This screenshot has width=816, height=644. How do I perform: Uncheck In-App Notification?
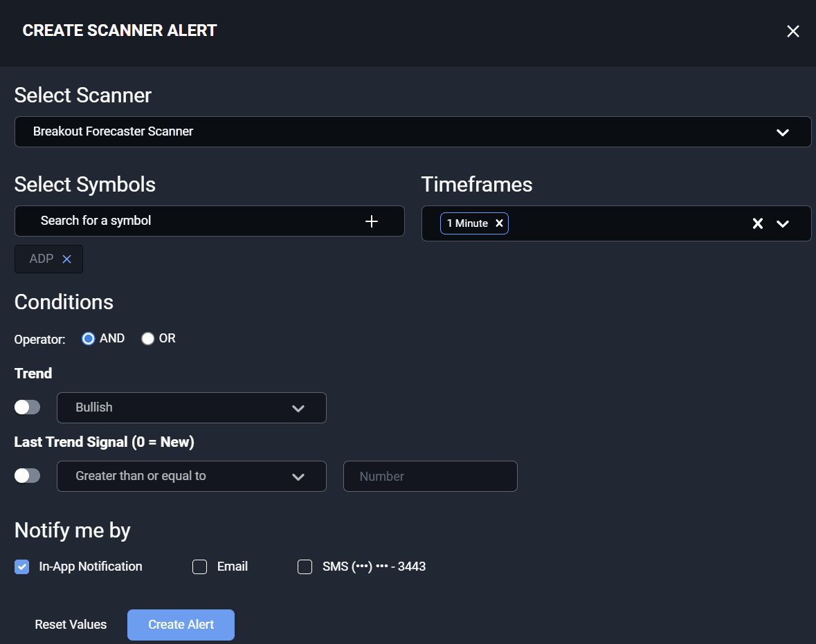[22, 567]
